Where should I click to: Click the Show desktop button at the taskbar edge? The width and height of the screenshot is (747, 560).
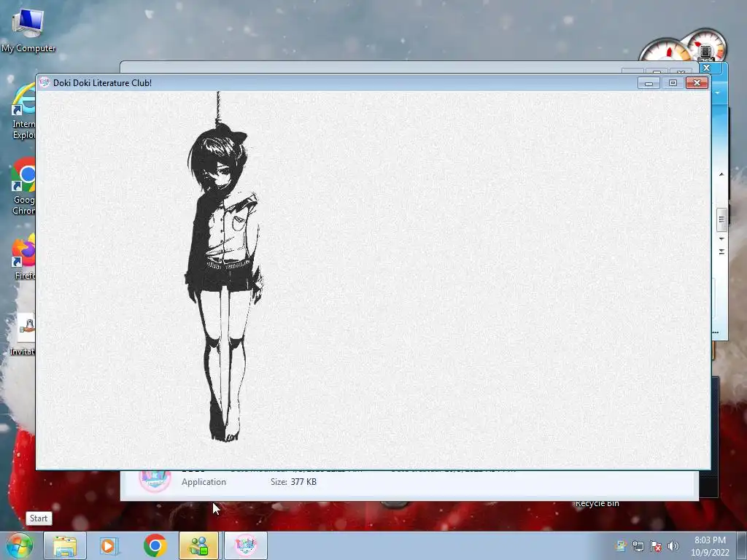coord(742,545)
